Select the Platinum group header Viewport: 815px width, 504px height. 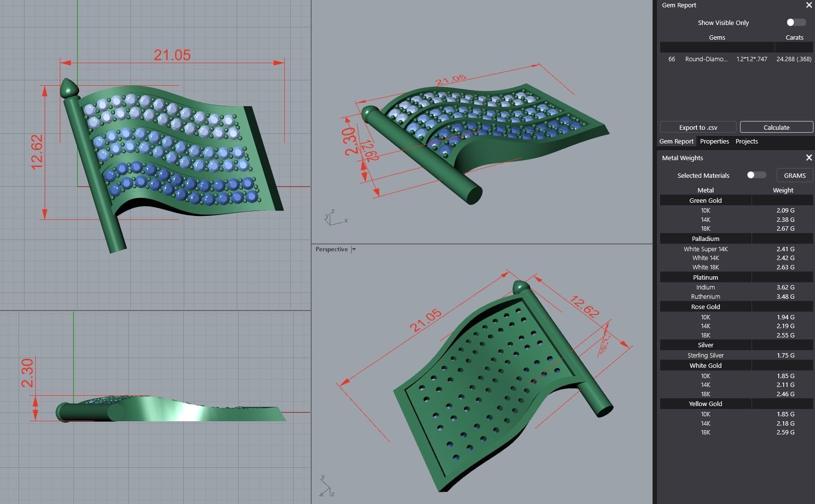pyautogui.click(x=705, y=277)
